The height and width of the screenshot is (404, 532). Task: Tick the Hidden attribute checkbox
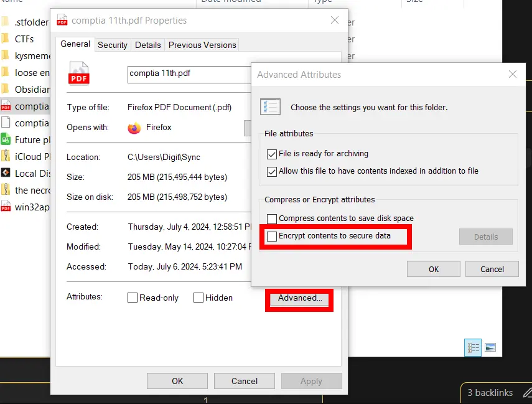(x=198, y=298)
